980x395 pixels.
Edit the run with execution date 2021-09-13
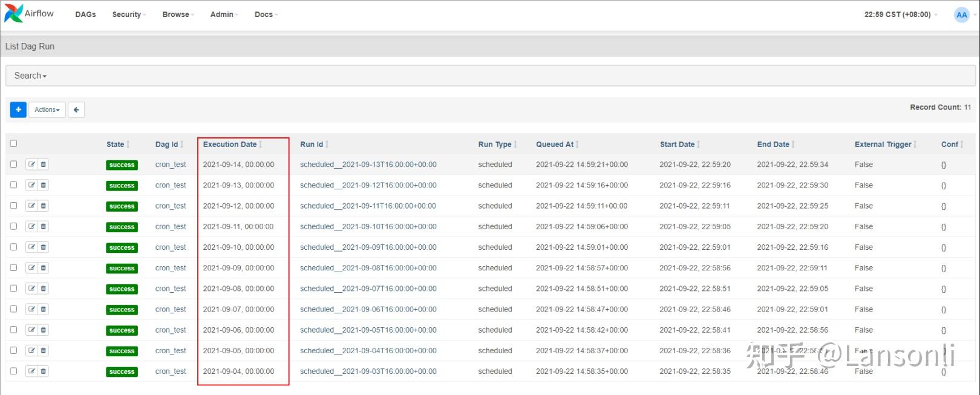pos(31,185)
